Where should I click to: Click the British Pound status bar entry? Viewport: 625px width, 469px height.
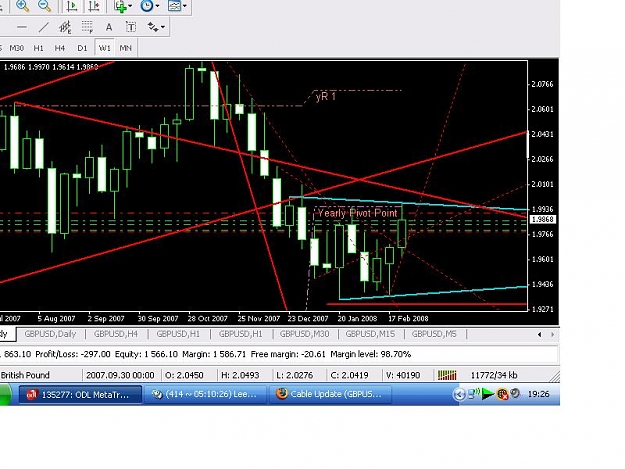(x=25, y=375)
